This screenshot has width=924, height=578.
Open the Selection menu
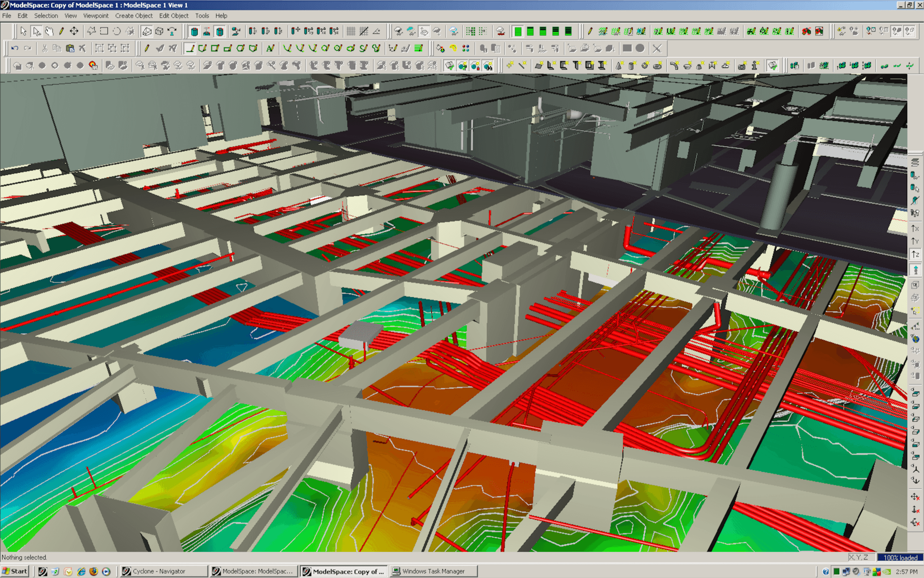click(x=46, y=15)
